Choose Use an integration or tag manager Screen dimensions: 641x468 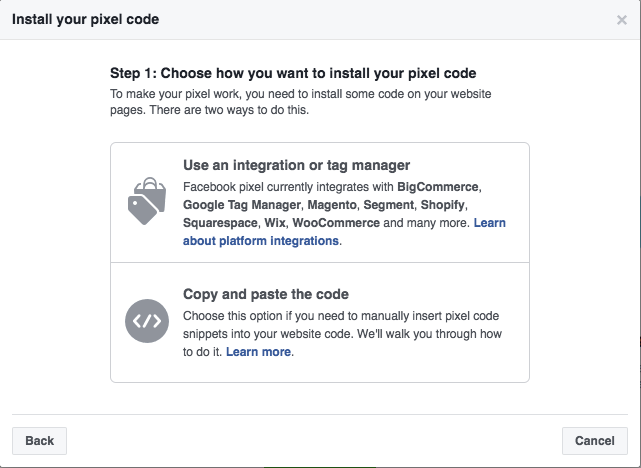pyautogui.click(x=320, y=203)
